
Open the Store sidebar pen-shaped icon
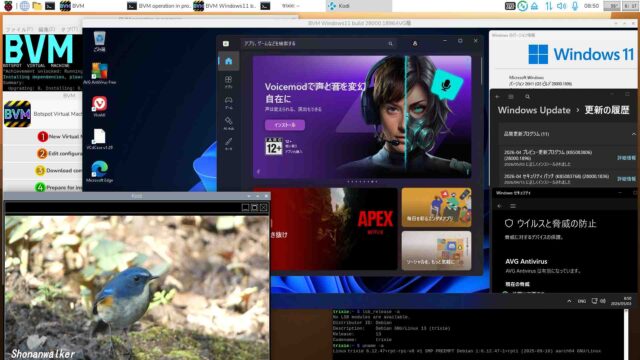pyautogui.click(x=229, y=144)
